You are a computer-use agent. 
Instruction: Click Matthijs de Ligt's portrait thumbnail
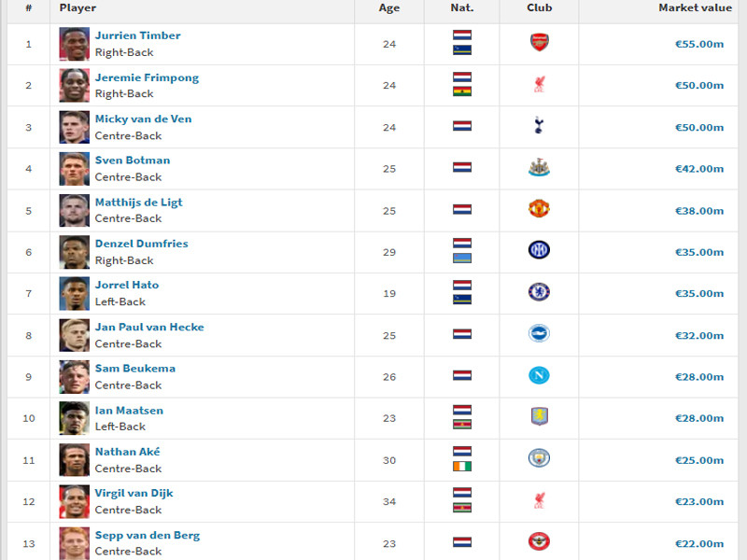click(75, 211)
